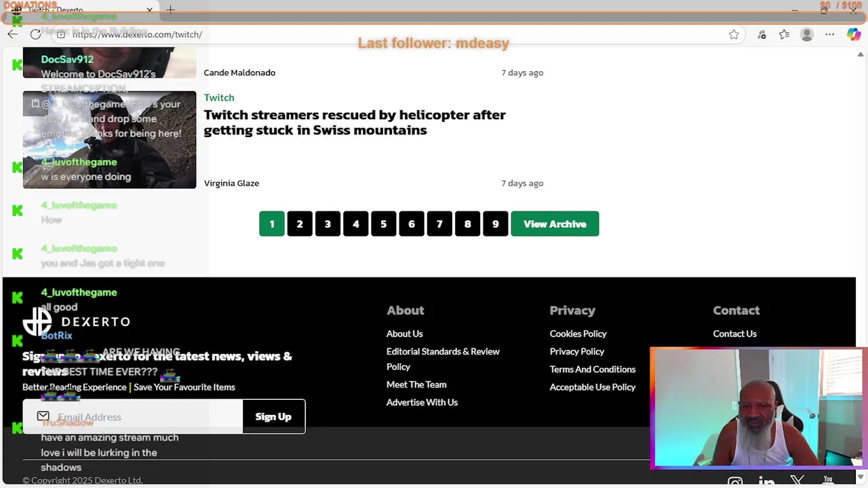Open Editorial Standards & Review Policy link

(x=443, y=359)
